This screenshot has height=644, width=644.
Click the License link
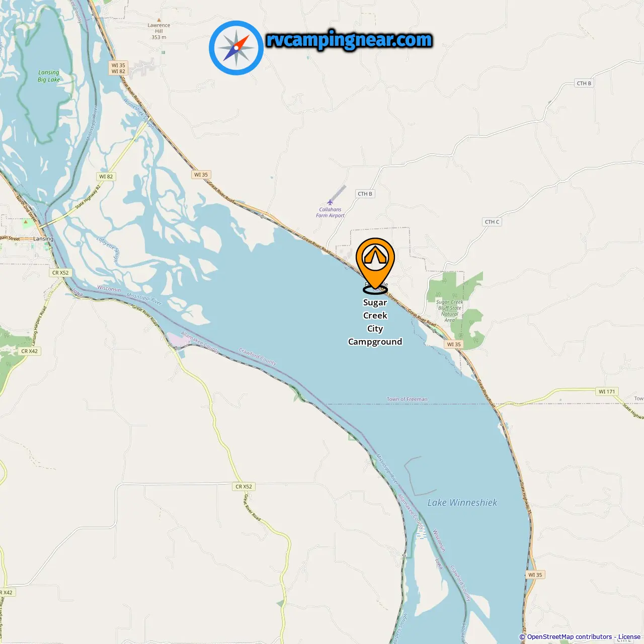pos(629,637)
